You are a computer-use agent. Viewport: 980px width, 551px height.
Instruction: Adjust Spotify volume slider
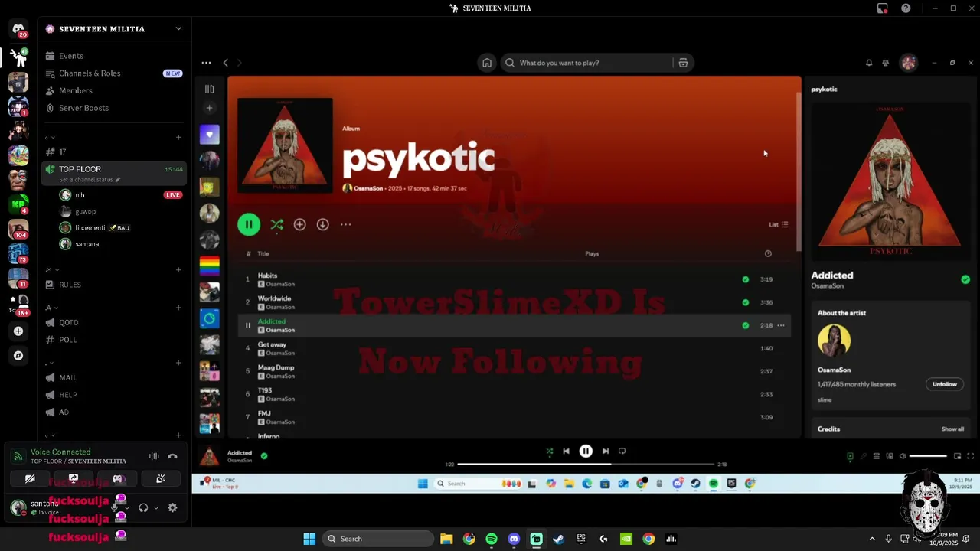pos(928,456)
